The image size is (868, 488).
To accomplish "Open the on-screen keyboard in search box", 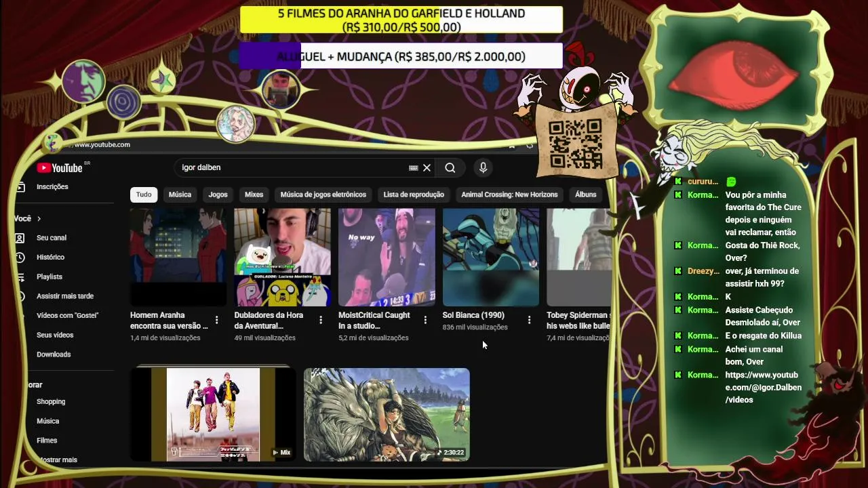I will pyautogui.click(x=413, y=168).
